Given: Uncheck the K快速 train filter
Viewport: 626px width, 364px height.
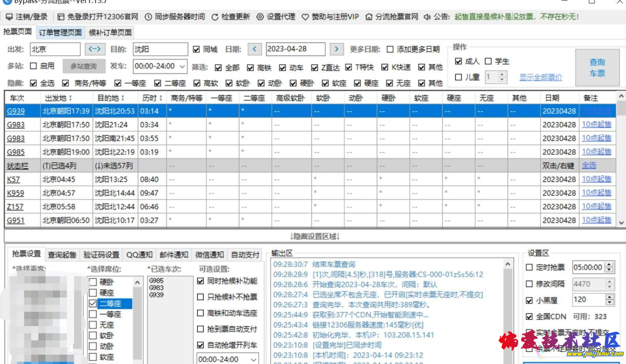Looking at the screenshot, I should tap(384, 67).
